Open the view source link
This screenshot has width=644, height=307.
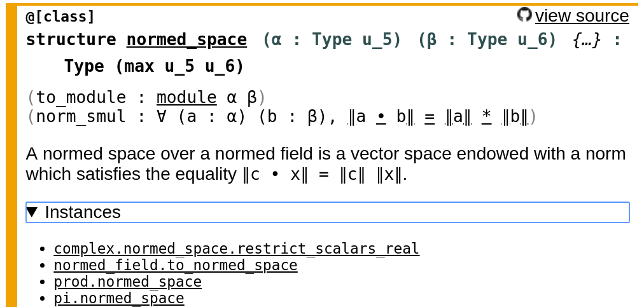(x=582, y=16)
